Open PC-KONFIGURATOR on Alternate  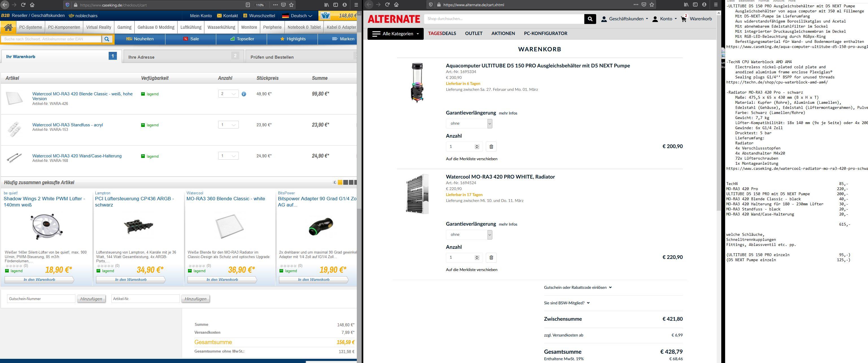tap(546, 33)
